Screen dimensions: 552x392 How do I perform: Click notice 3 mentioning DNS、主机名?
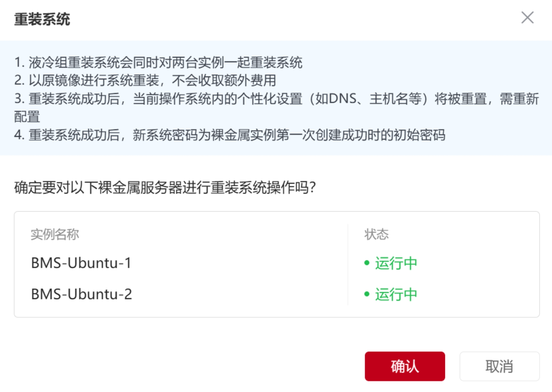(x=276, y=99)
